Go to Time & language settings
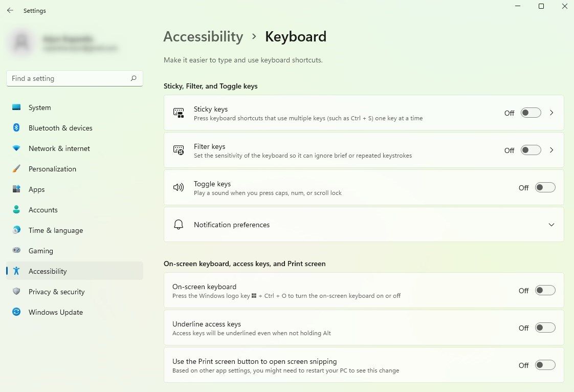Viewport: 574px width, 392px height. pyautogui.click(x=55, y=230)
